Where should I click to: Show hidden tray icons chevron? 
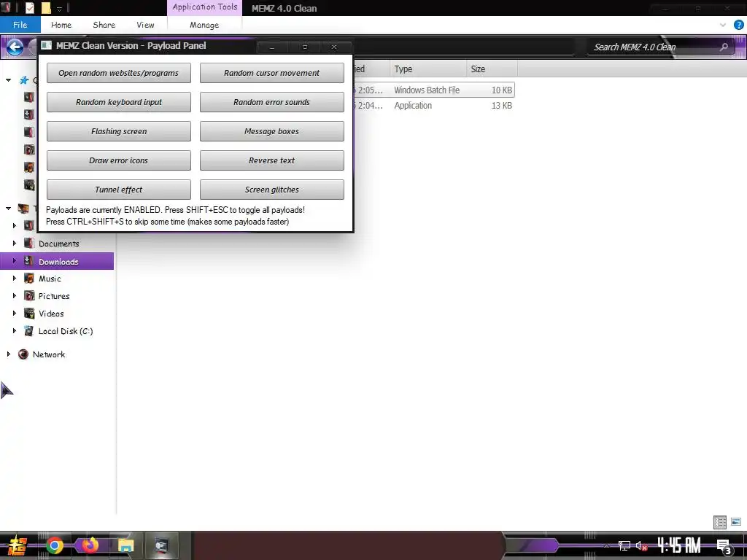(x=606, y=545)
